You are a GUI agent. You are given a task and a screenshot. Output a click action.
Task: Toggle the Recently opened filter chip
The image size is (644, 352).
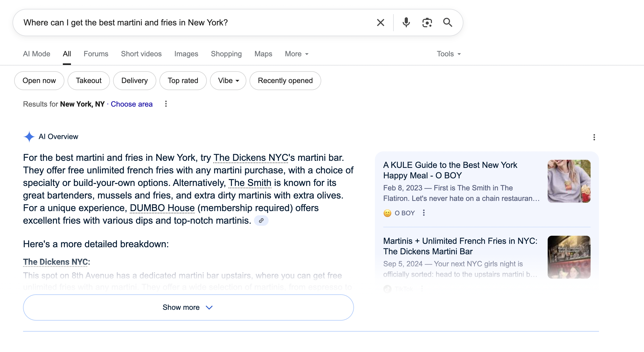coord(285,81)
